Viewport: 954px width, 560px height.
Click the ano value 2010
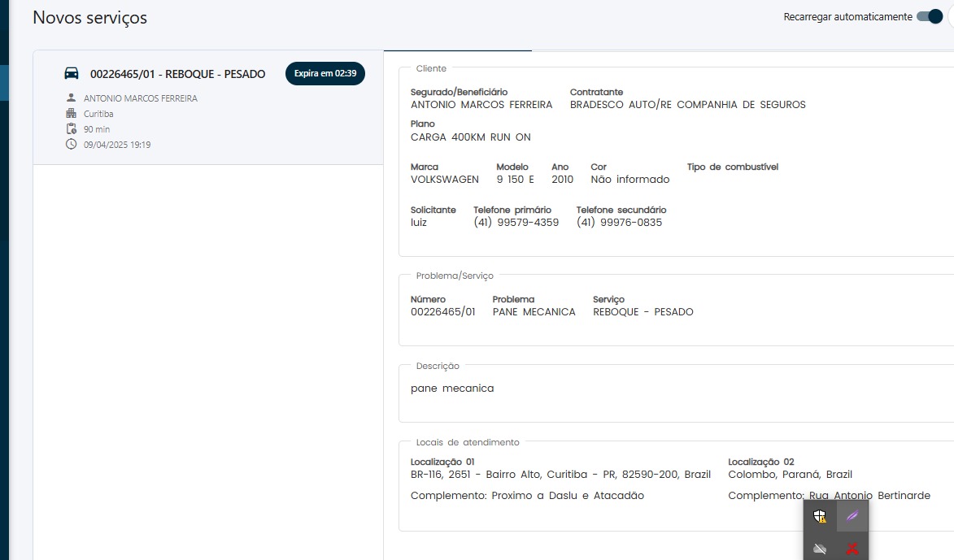[562, 180]
